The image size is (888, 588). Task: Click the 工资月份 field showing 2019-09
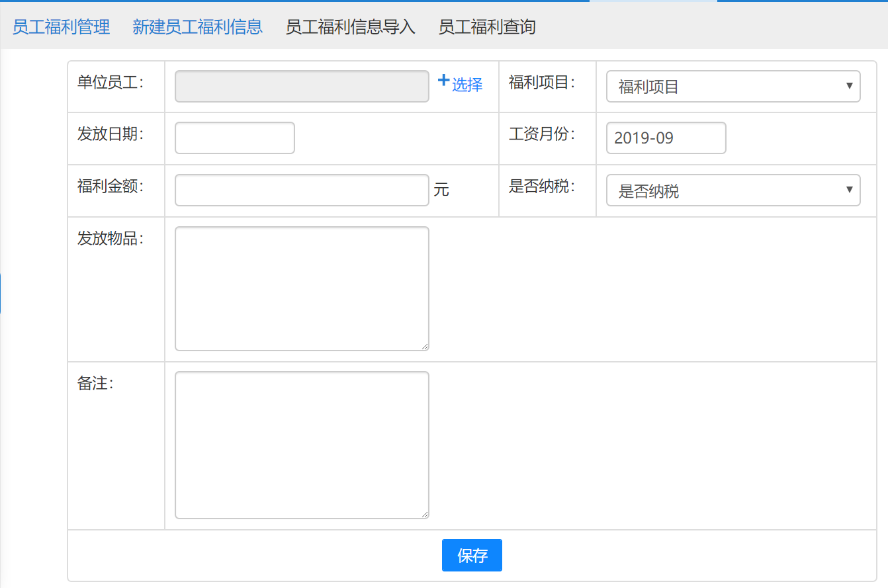pyautogui.click(x=666, y=138)
